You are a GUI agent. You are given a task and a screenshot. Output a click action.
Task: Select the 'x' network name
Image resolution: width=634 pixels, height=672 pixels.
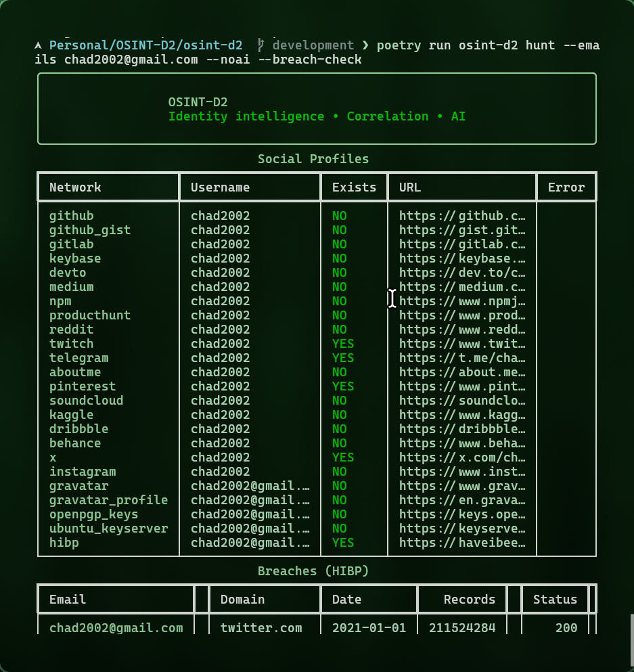pos(53,457)
